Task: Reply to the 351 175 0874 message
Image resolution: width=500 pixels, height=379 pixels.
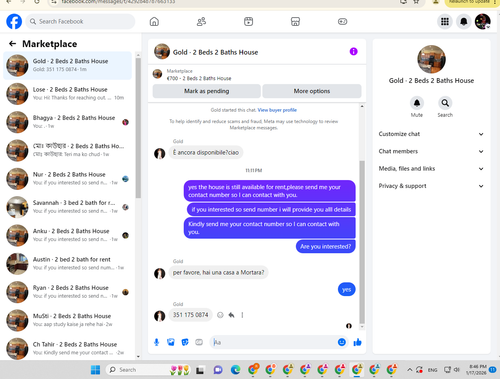Action: pos(231,315)
